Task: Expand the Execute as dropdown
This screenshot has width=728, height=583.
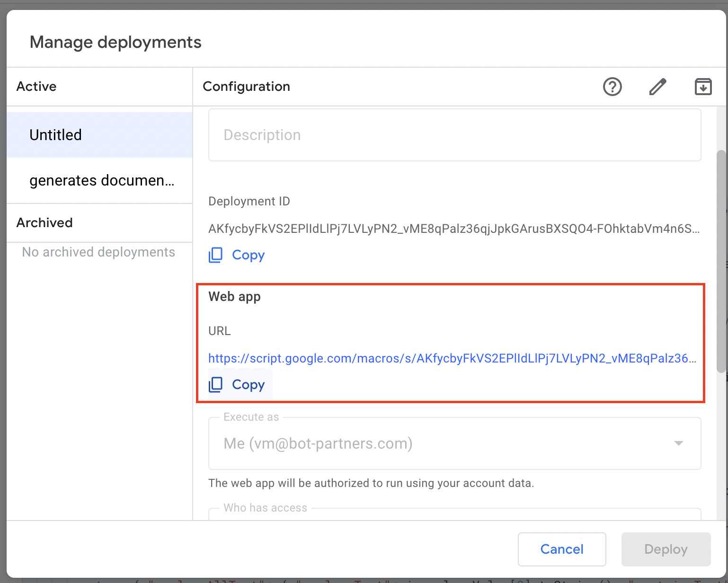Action: [x=454, y=443]
